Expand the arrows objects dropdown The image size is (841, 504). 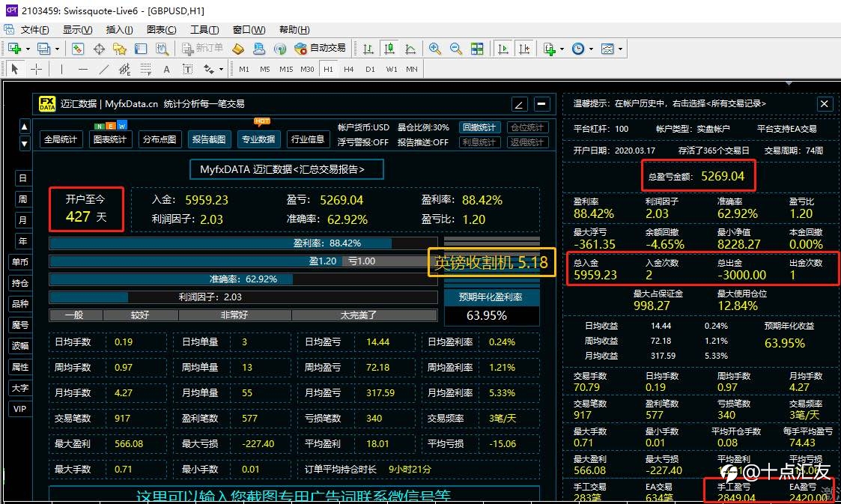pyautogui.click(x=221, y=69)
